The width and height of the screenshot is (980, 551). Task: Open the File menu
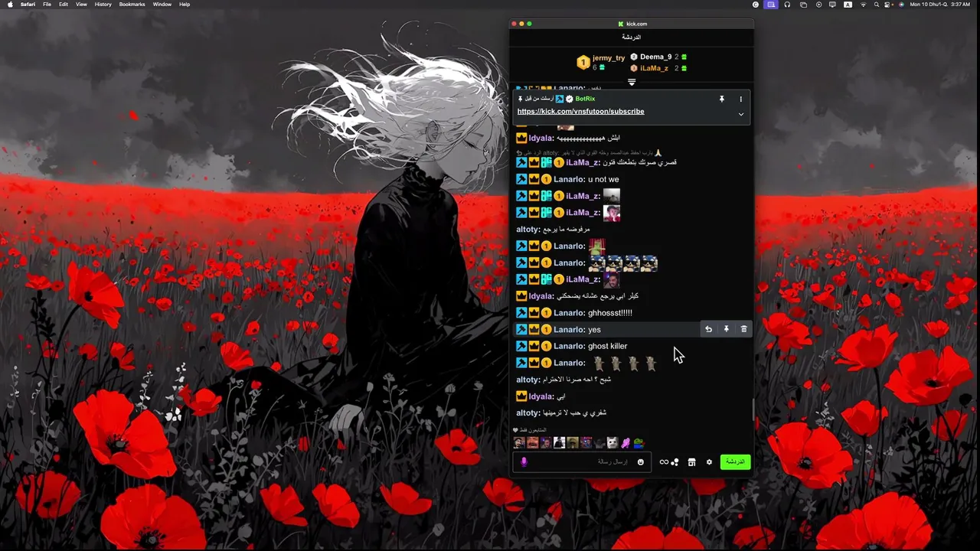point(47,5)
